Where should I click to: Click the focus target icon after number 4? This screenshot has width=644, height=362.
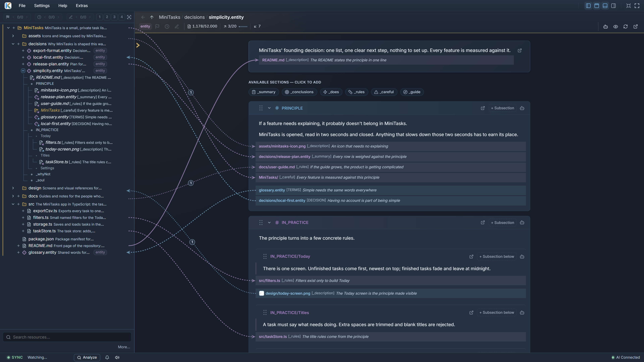tap(129, 17)
